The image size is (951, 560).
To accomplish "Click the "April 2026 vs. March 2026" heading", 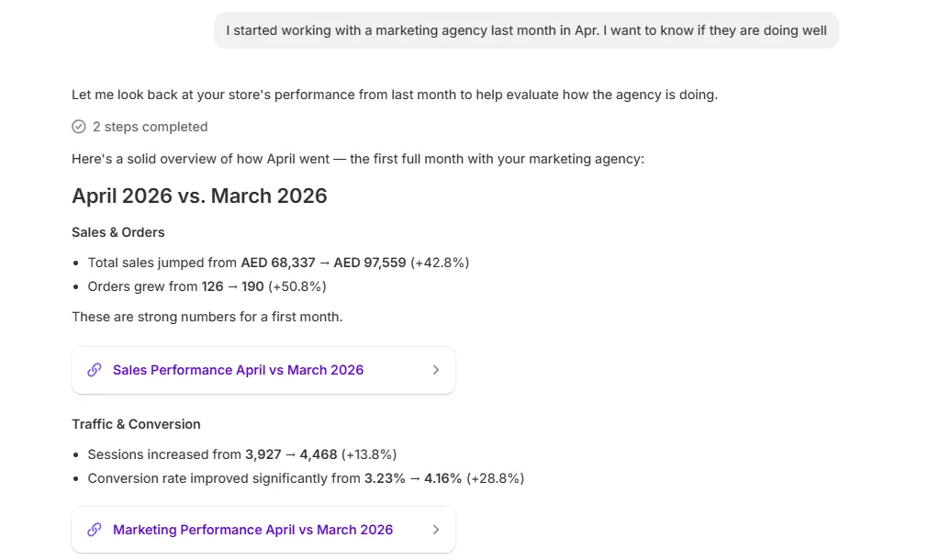I will click(x=199, y=196).
